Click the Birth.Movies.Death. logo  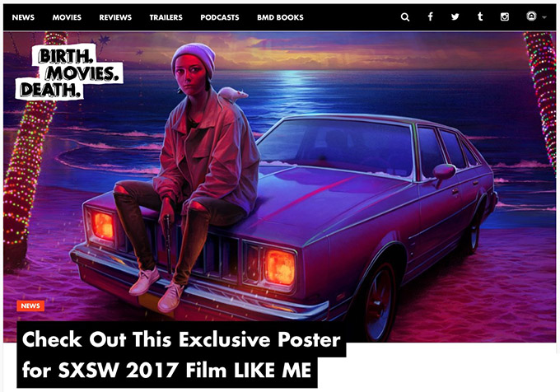pyautogui.click(x=69, y=72)
